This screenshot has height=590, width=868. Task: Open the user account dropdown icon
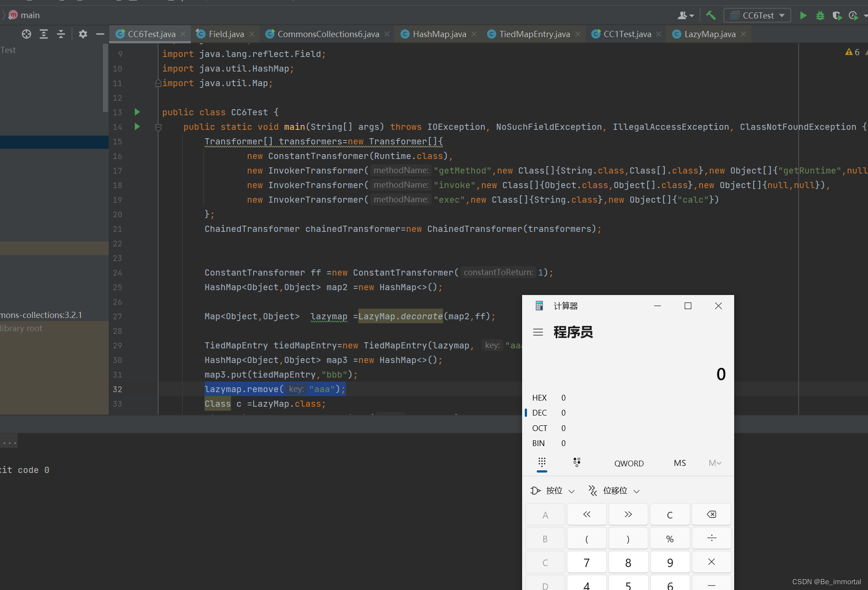coord(686,15)
